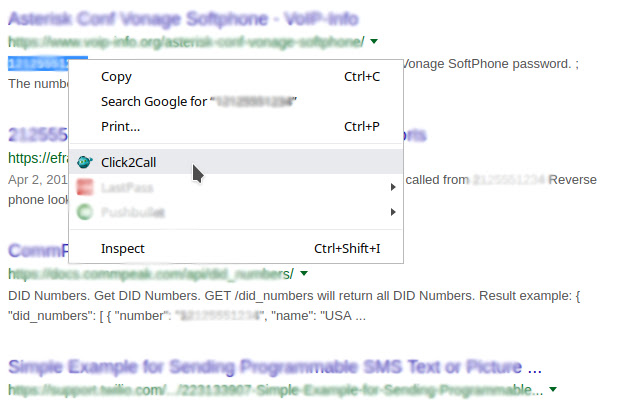Choose Copy from the context menu
Screen dimensions: 640x400
116,76
